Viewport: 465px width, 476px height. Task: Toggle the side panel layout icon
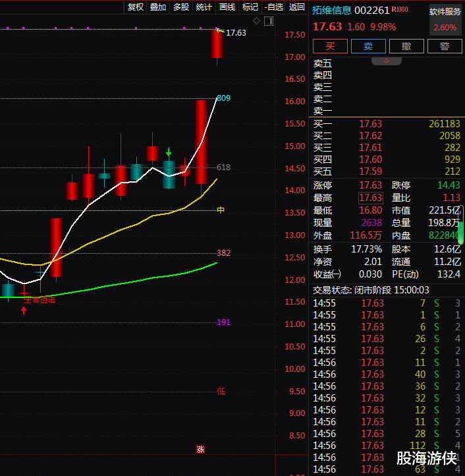269,21
